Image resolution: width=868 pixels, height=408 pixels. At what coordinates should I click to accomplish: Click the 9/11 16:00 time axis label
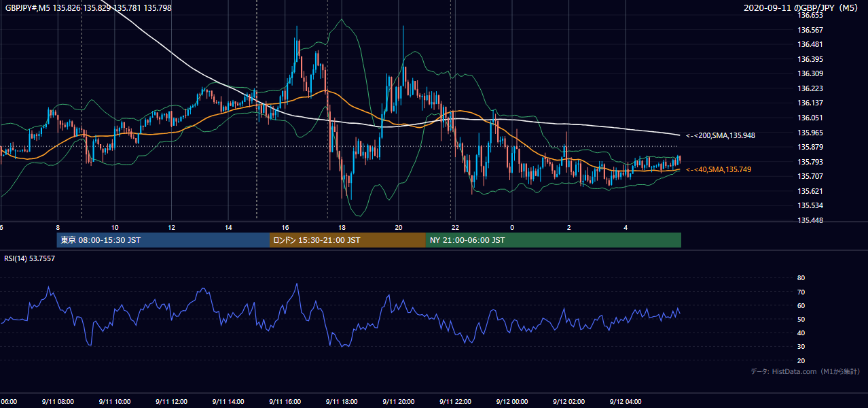(x=285, y=401)
